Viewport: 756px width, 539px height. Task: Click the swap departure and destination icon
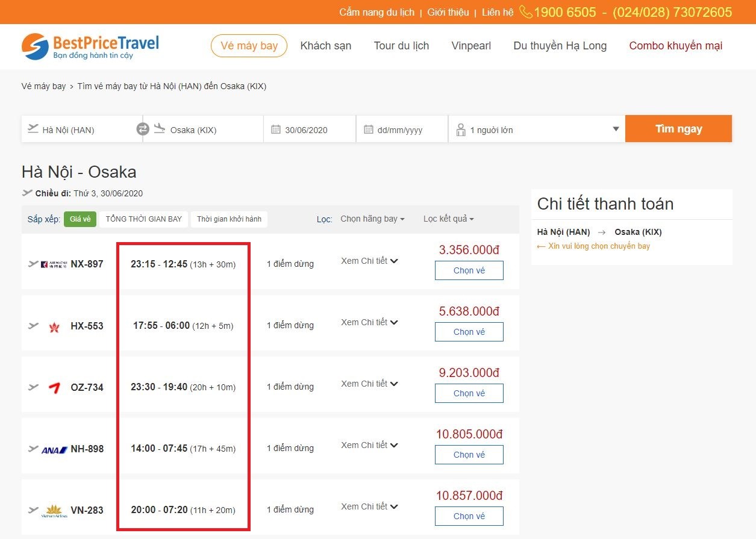143,128
